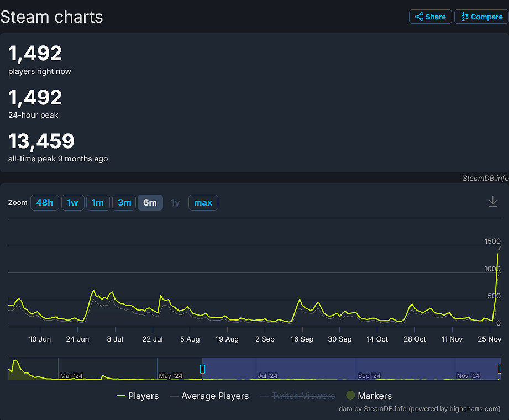Click the right navigator range handle
Screen dimensions: 509x420
coord(500,369)
